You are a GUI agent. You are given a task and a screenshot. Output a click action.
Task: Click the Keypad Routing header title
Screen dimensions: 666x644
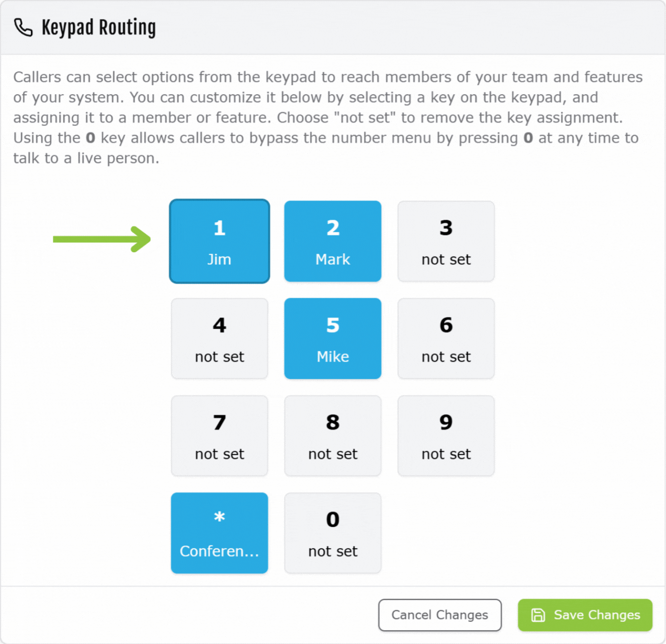coord(99,27)
